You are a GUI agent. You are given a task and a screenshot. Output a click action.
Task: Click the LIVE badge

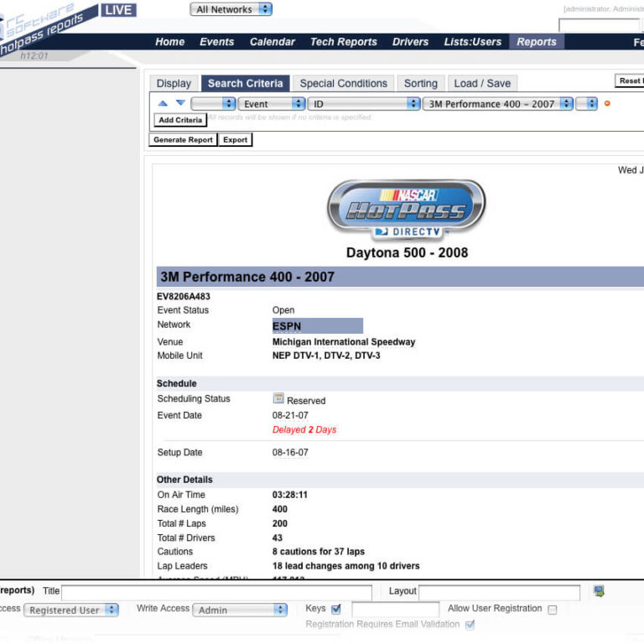(119, 10)
